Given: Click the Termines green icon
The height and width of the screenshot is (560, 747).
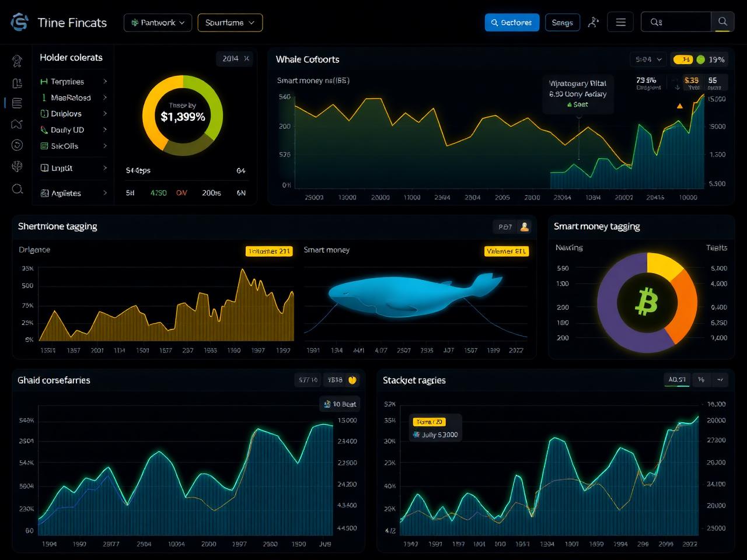Looking at the screenshot, I should [44, 82].
